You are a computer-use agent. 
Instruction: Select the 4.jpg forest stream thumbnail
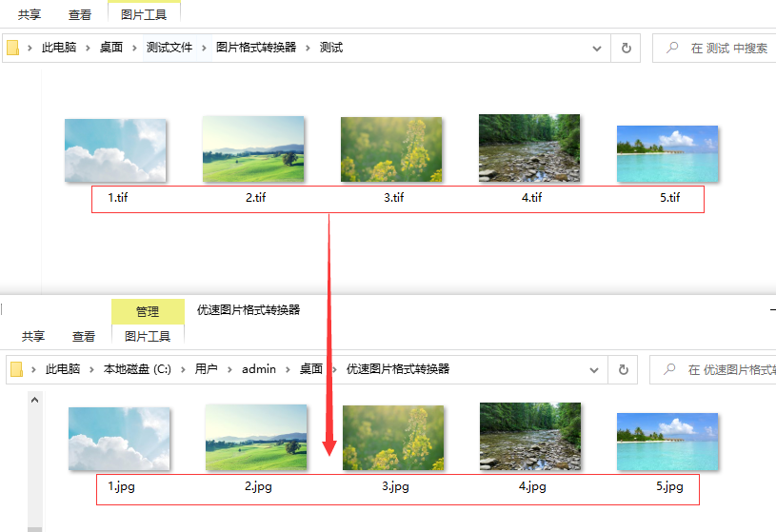pyautogui.click(x=530, y=437)
